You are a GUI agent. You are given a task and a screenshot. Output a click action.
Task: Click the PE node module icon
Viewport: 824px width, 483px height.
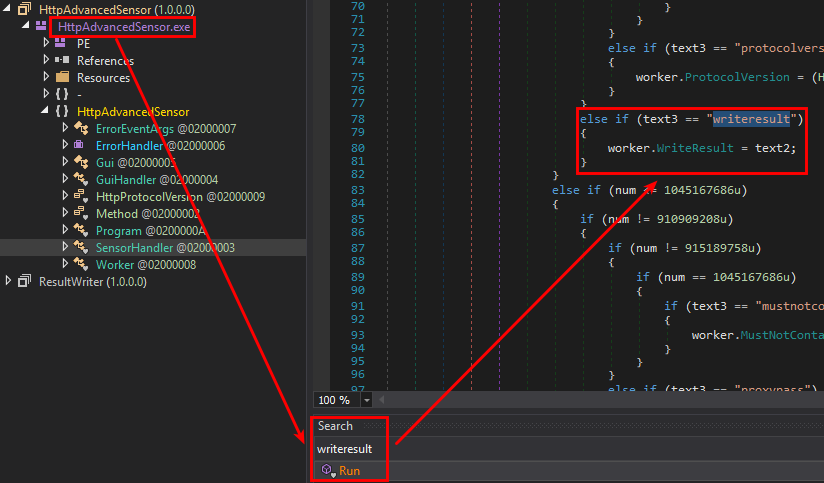(x=62, y=44)
